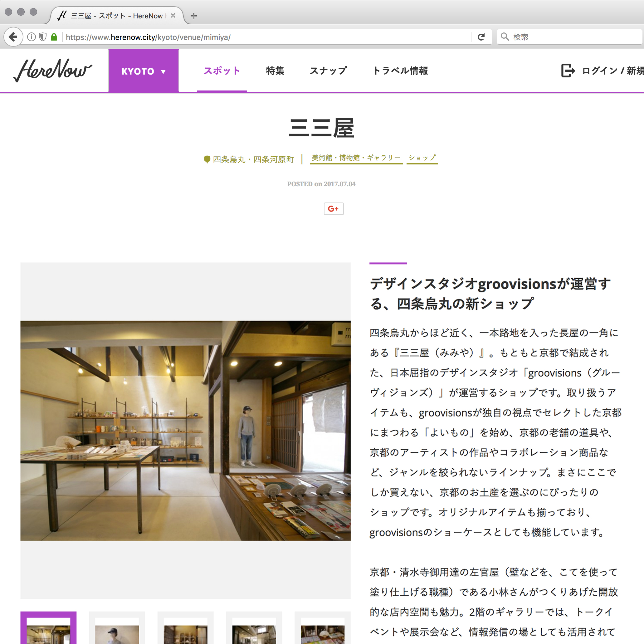Click the POSTED on 2017.07.04 date text
This screenshot has height=644, width=644.
coord(321,184)
